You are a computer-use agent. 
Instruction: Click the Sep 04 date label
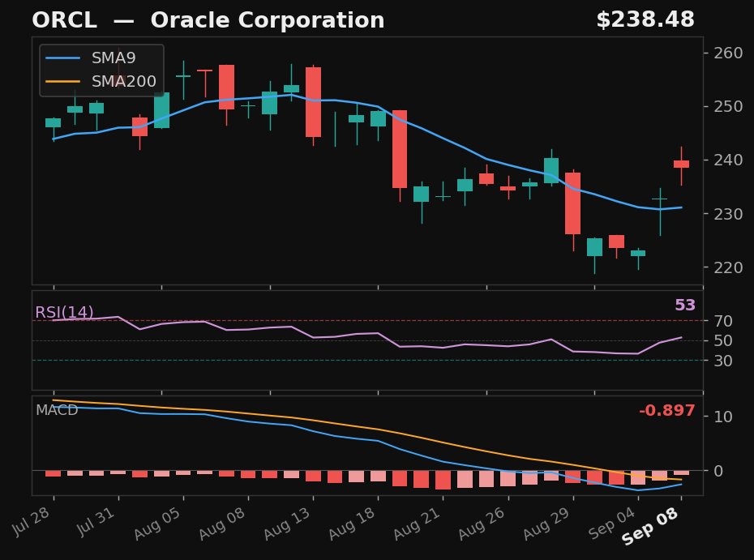click(613, 523)
